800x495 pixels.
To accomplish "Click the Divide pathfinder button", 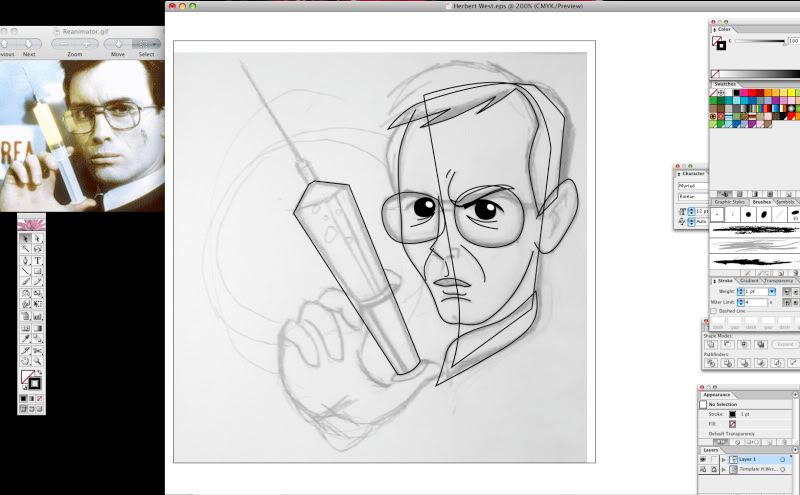I will tap(711, 363).
